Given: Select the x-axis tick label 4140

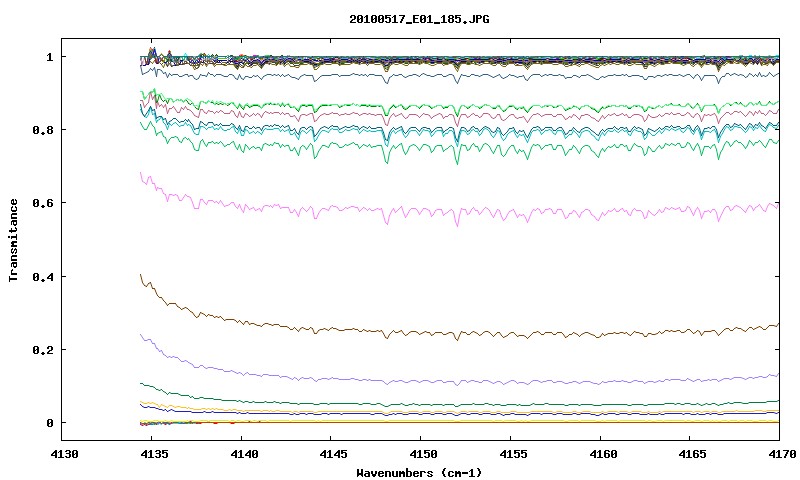Looking at the screenshot, I should point(244,454).
